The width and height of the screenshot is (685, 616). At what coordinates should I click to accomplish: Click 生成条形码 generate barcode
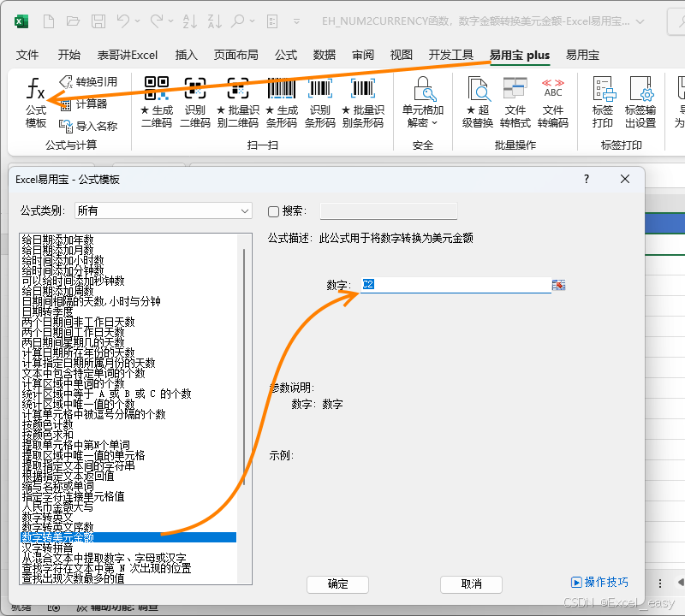click(282, 103)
